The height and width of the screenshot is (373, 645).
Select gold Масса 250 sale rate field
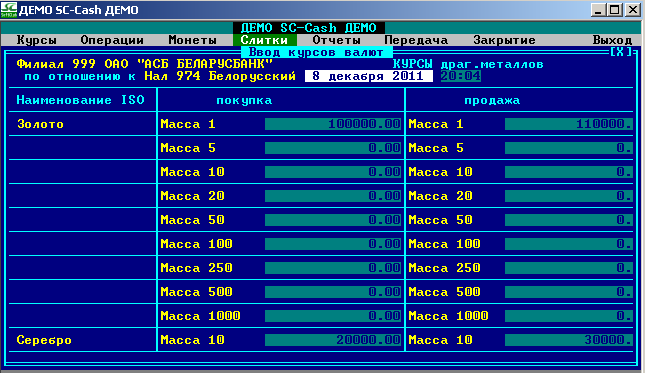[x=568, y=268]
